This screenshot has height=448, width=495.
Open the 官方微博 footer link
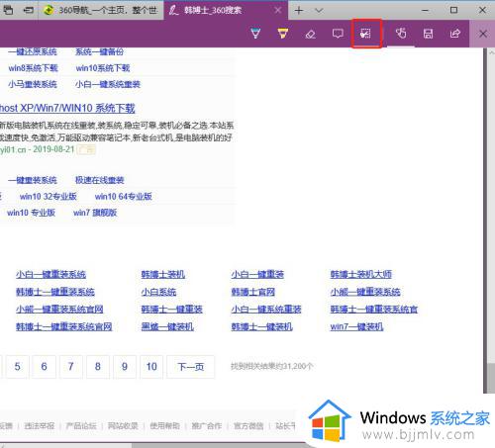click(x=248, y=426)
